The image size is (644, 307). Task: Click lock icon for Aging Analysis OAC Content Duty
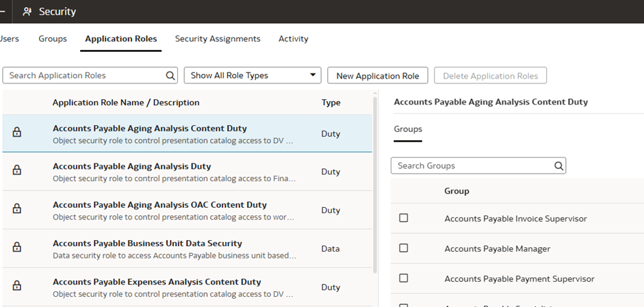(17, 209)
